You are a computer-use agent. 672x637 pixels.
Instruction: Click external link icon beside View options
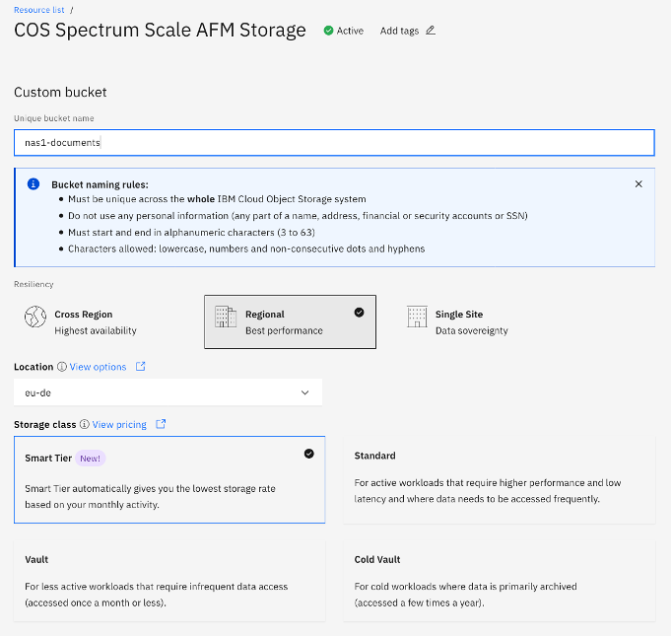(x=141, y=367)
